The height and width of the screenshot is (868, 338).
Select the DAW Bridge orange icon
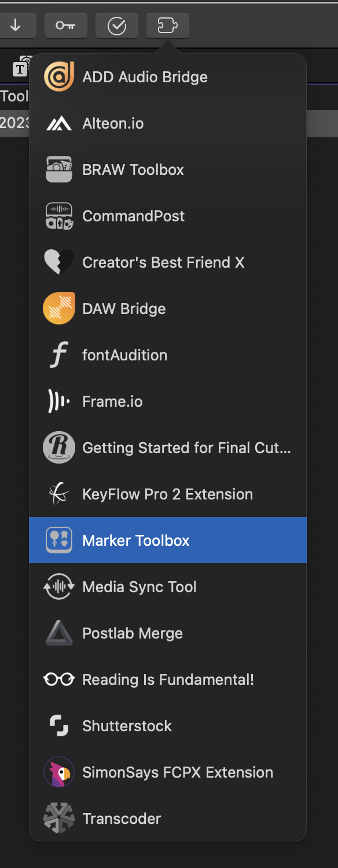(59, 309)
